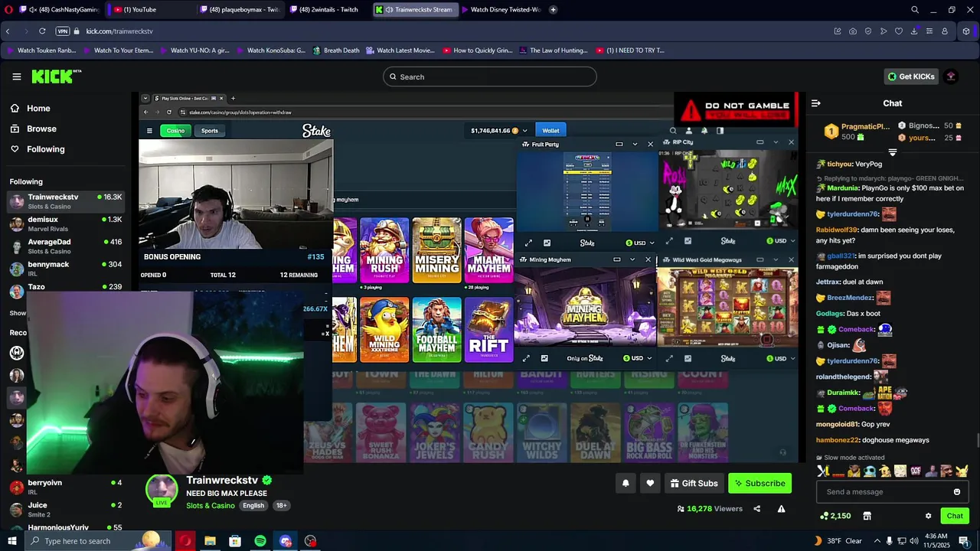This screenshot has height=551, width=980.
Task: Click the Trainwreckstv channel avatar with LIVE badge
Action: tap(162, 491)
